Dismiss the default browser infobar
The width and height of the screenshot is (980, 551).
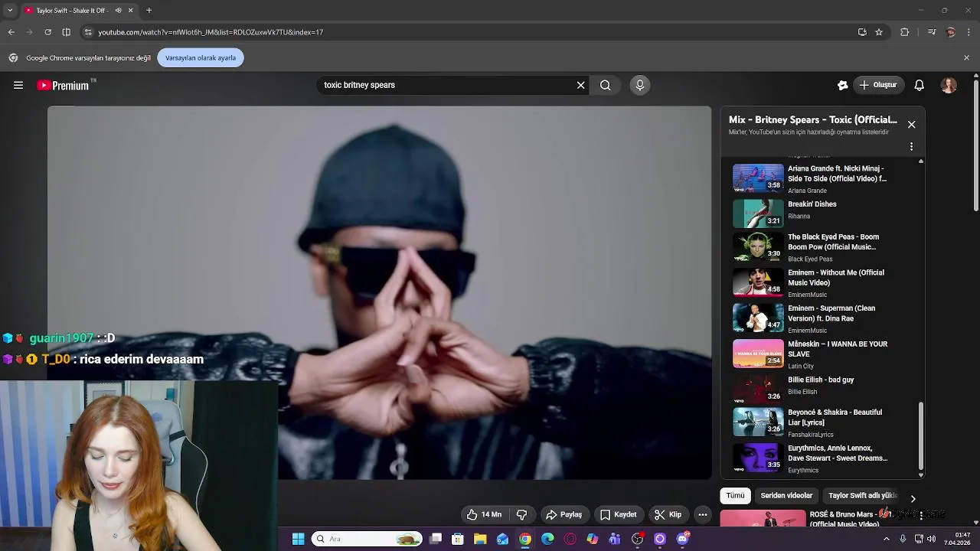coord(966,57)
